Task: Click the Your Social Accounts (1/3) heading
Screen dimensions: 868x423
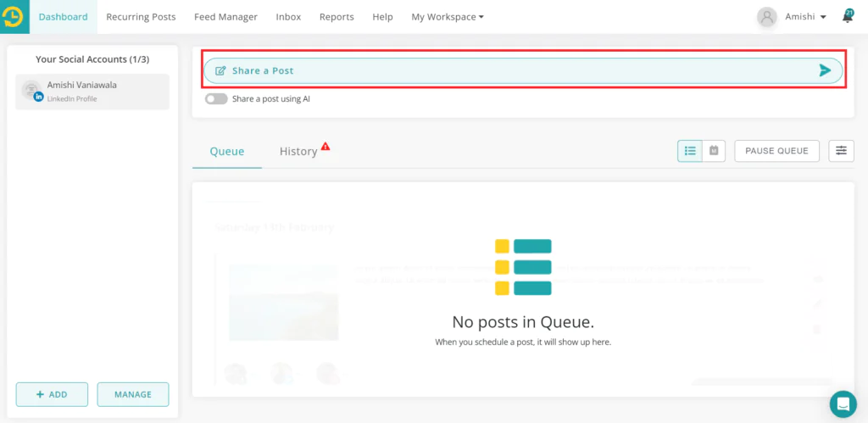Action: click(x=92, y=59)
